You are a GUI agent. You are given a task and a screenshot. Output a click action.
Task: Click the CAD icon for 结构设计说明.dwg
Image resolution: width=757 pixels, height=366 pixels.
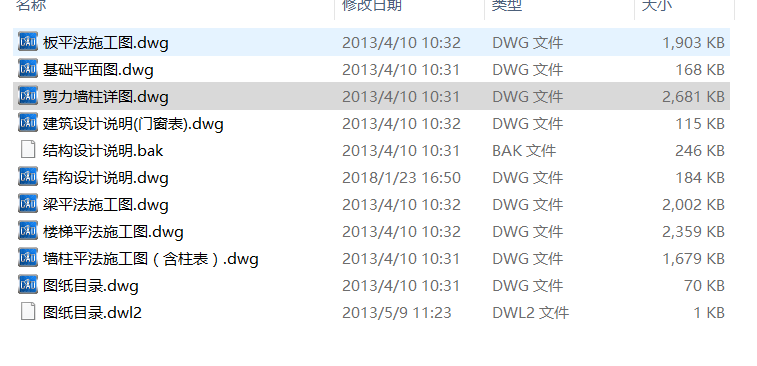coord(28,176)
